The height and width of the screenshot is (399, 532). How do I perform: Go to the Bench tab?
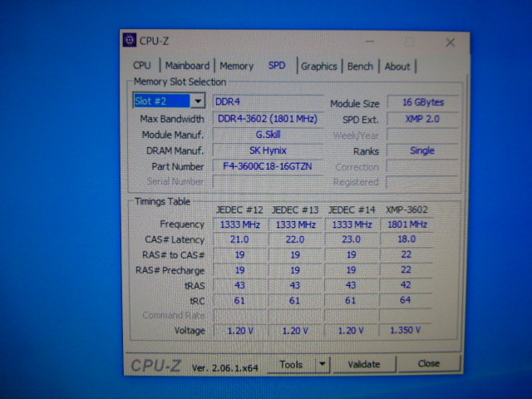point(360,66)
